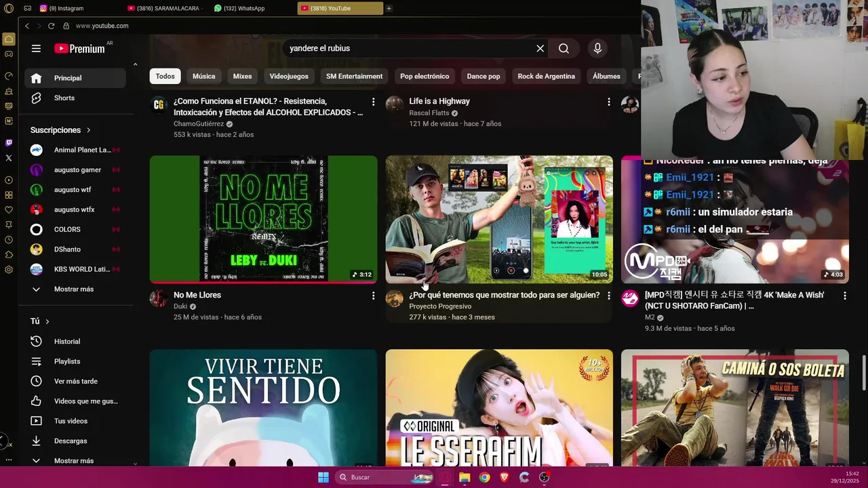This screenshot has width=868, height=488.
Task: Click the YouTube Premium logo
Action: (x=79, y=48)
